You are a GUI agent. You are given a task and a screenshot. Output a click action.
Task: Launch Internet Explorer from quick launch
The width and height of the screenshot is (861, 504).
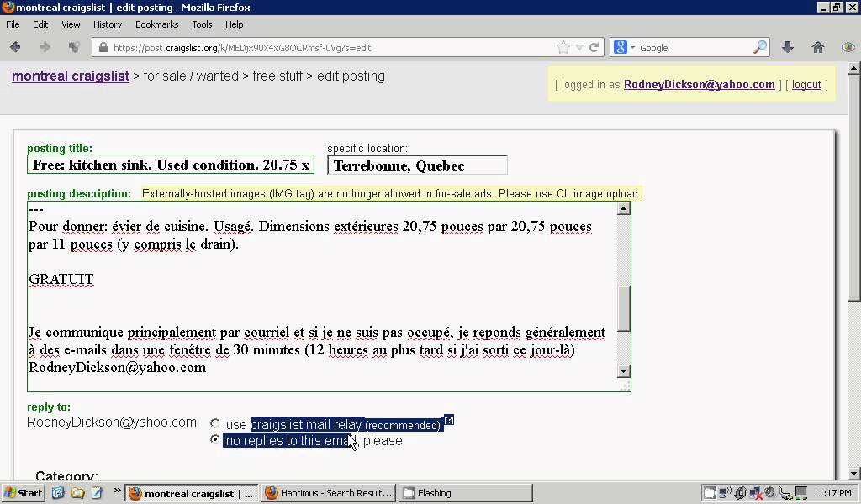pyautogui.click(x=58, y=493)
